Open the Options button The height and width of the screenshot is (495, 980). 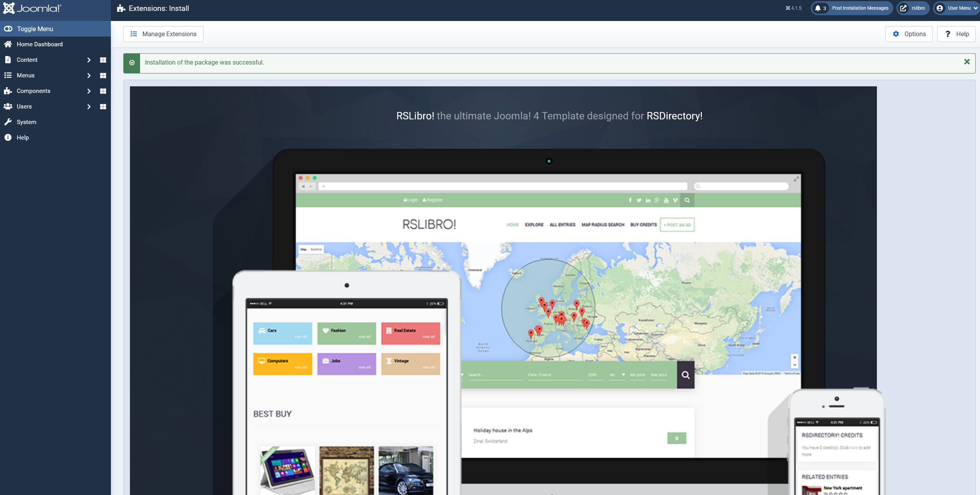[909, 34]
